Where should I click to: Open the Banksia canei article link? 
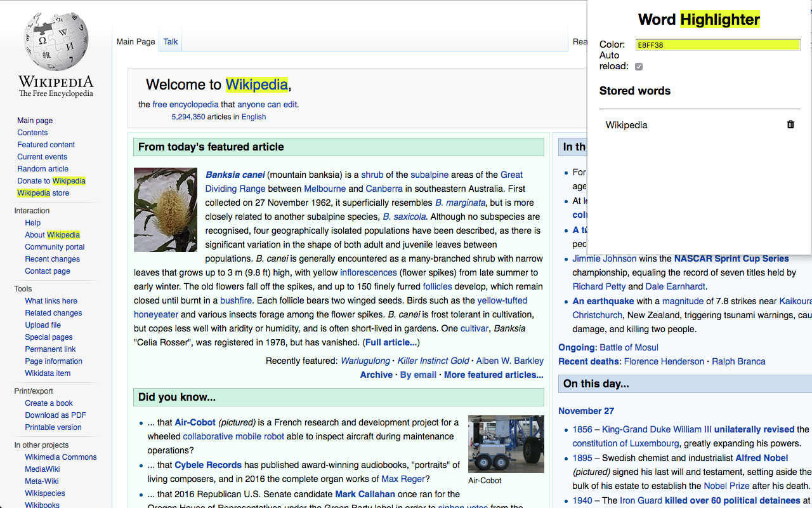[235, 175]
